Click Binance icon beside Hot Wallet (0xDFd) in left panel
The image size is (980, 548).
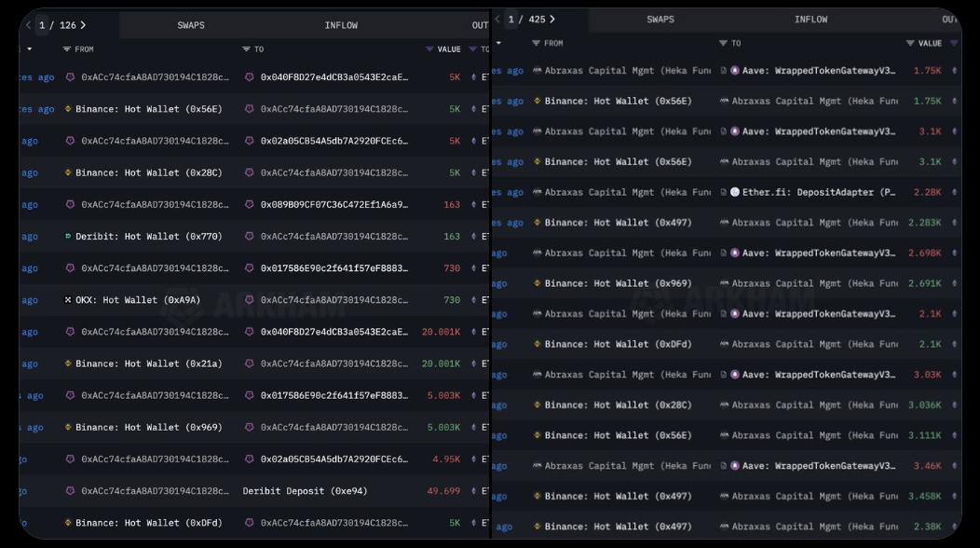pos(68,523)
